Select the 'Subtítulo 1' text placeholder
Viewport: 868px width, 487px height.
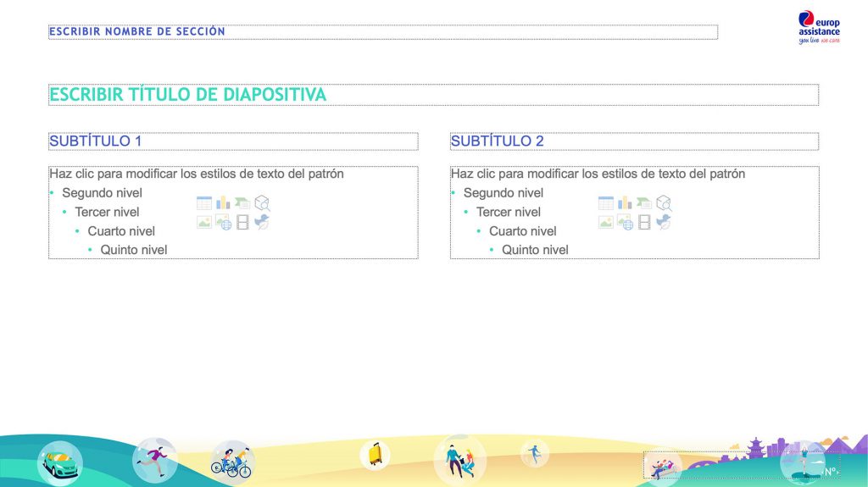click(234, 141)
